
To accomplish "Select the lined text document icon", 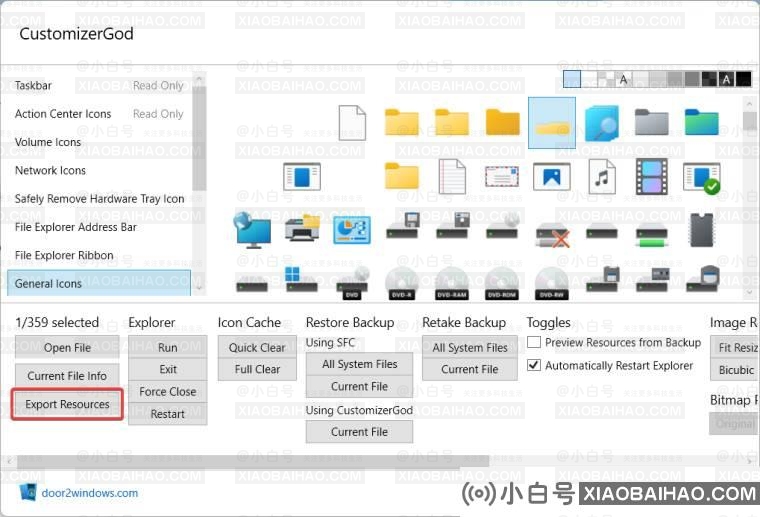I will [x=452, y=176].
